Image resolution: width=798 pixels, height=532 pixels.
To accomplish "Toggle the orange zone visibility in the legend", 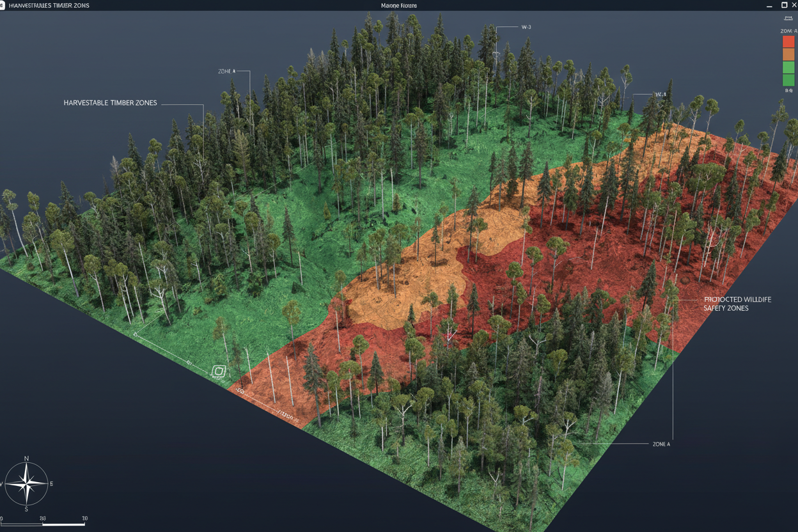I will click(788, 54).
